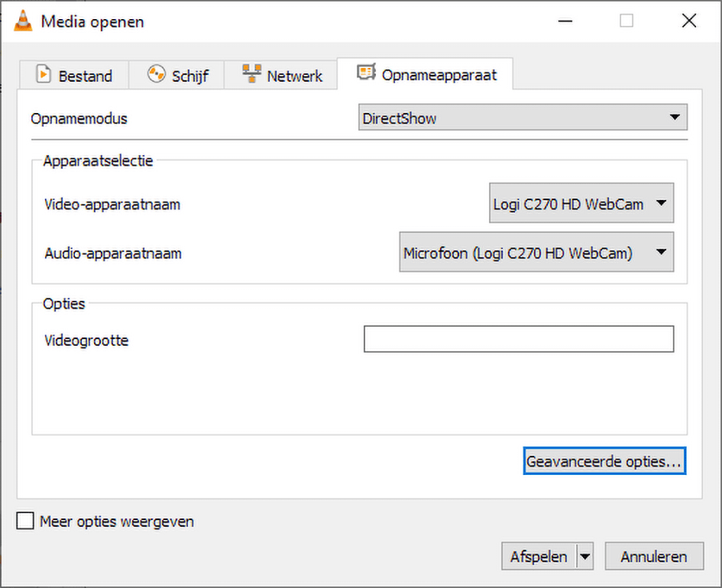Open the Opnamemodus DirectShow dropdown
This screenshot has height=588, width=722.
[523, 118]
